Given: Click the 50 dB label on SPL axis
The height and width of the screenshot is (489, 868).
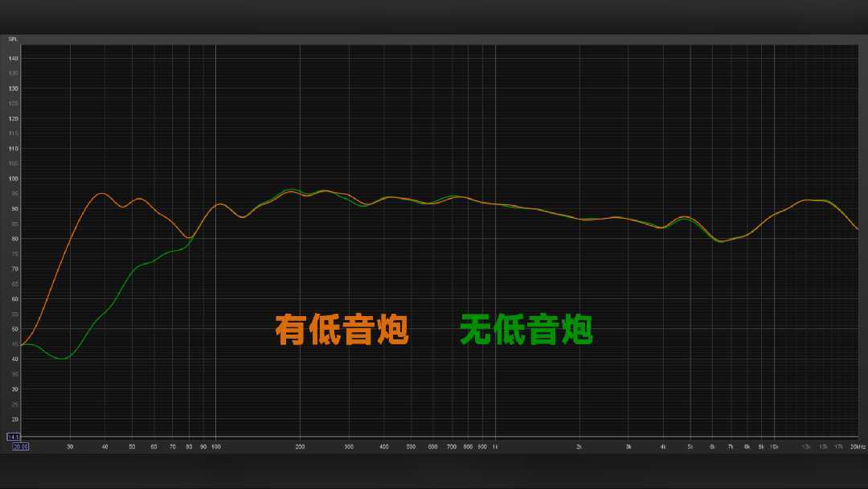Looking at the screenshot, I should pos(14,329).
